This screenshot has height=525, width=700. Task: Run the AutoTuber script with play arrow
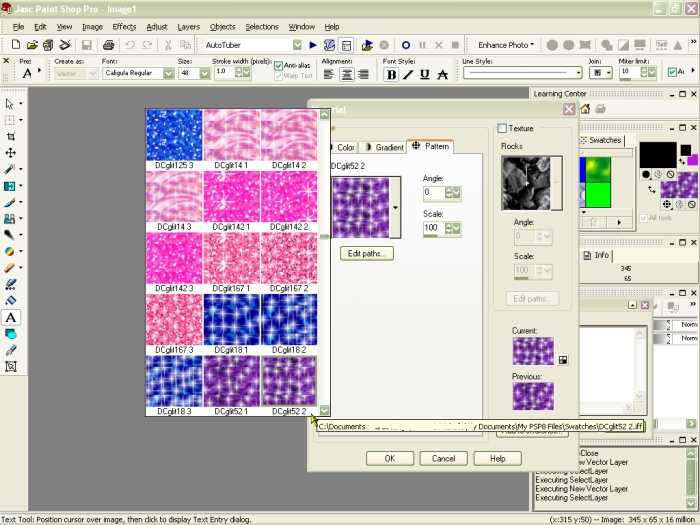313,45
